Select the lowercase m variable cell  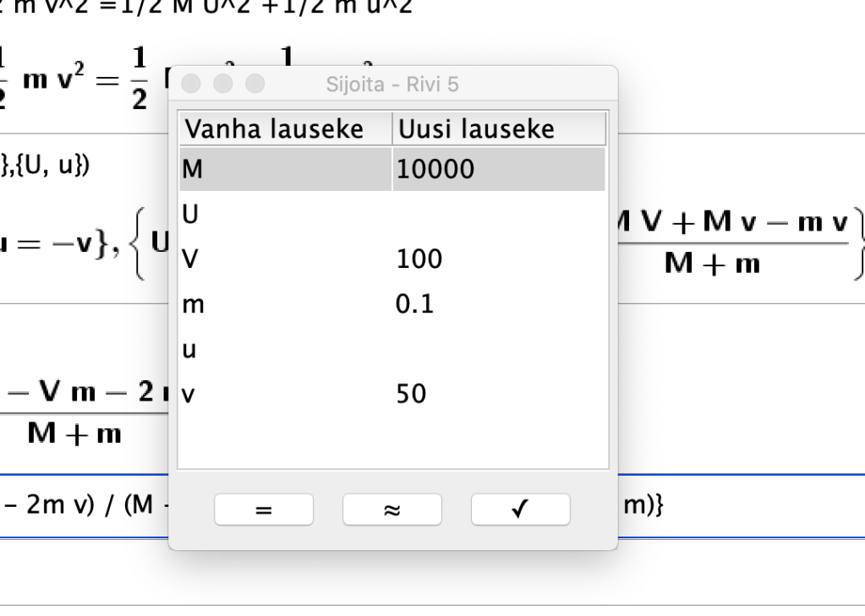click(x=285, y=303)
